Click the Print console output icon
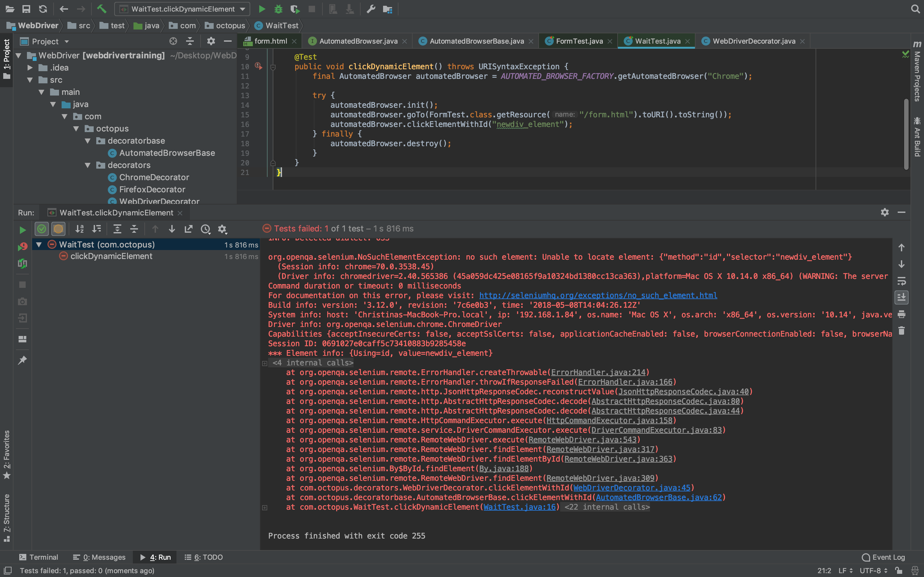The image size is (924, 577). point(901,314)
